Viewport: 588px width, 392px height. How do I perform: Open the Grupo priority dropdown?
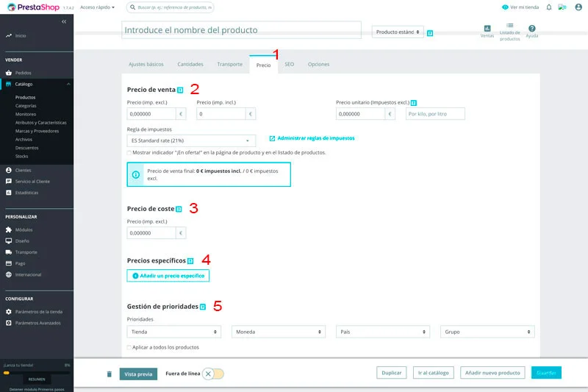pos(487,332)
